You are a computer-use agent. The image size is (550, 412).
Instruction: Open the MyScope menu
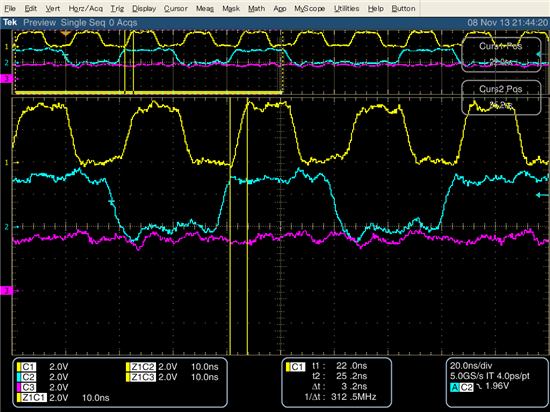[x=309, y=8]
